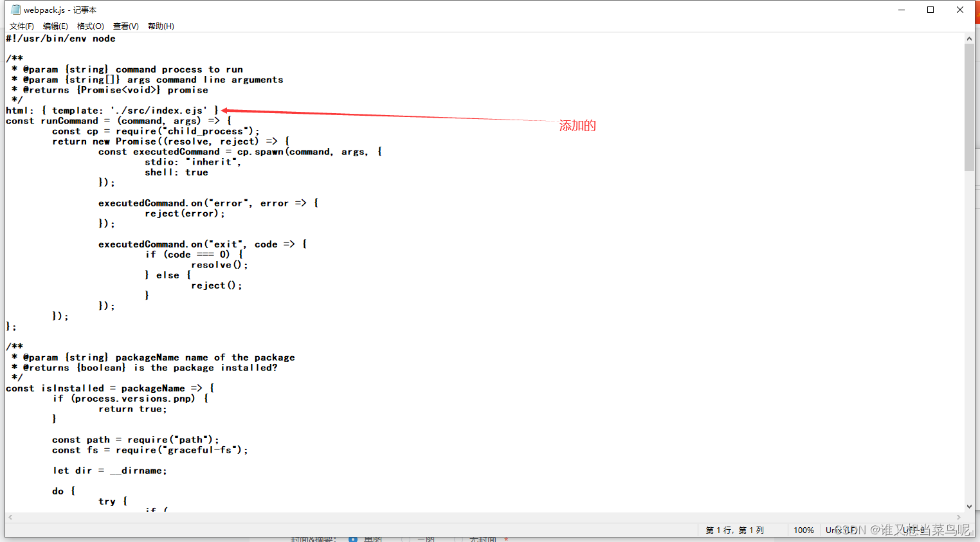Select the 无封面 cover option
980x542 pixels.
[459, 539]
